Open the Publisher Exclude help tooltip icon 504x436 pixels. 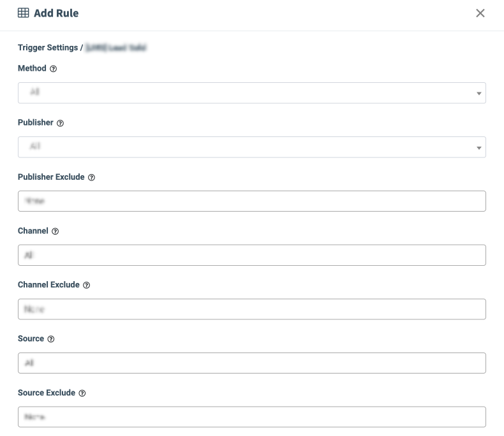[x=91, y=177]
